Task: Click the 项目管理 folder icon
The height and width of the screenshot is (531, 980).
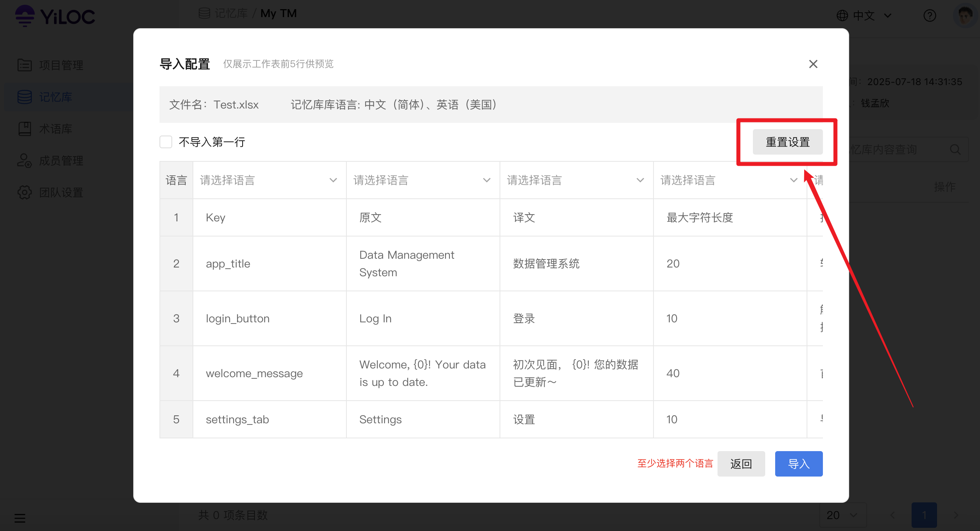Action: (x=25, y=65)
